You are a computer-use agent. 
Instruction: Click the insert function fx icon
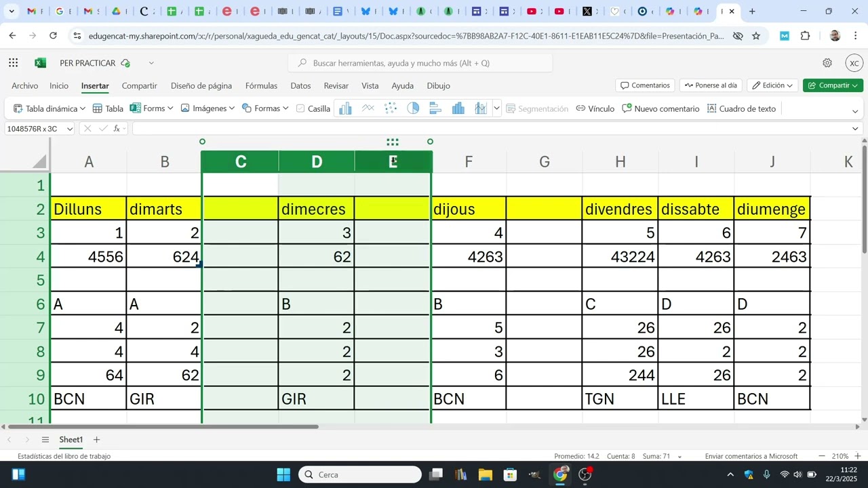click(x=117, y=129)
